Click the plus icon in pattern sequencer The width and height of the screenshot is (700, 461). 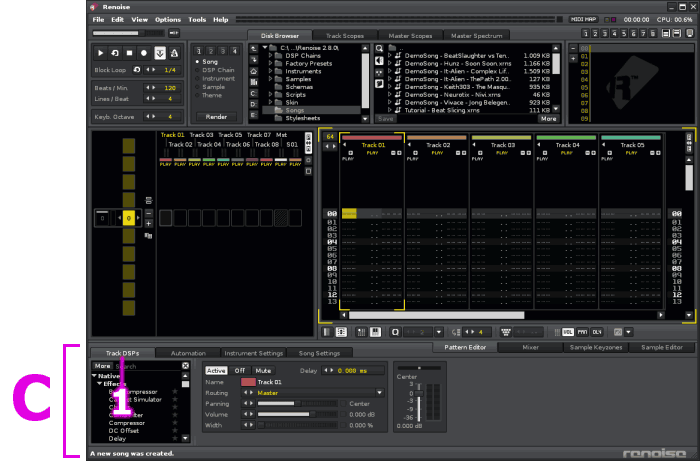[149, 224]
